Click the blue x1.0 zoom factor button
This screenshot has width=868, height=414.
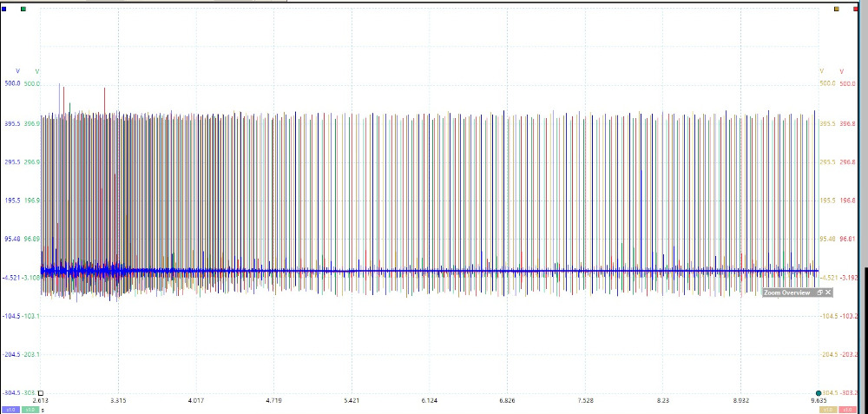coord(10,409)
